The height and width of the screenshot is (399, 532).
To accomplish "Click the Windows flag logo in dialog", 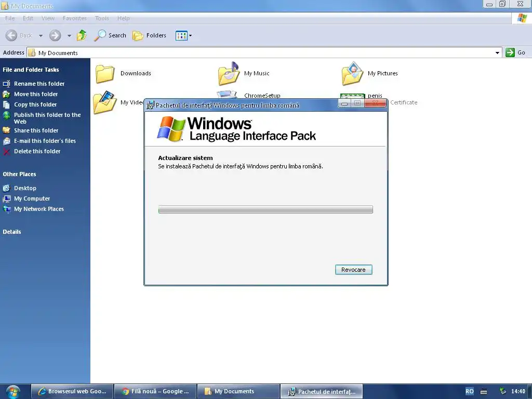I will [171, 129].
